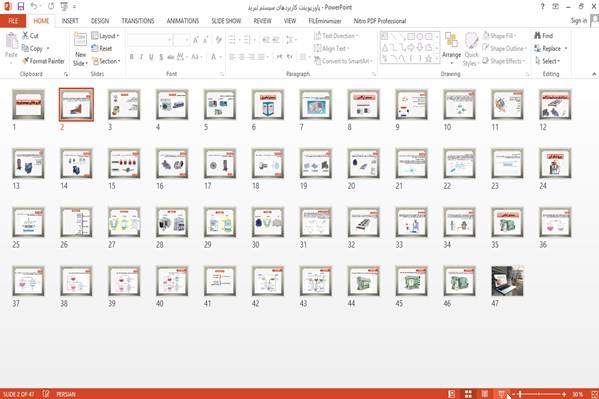Switch to the TRANSITIONS tab
Screen dimensions: 599x399
click(138, 21)
